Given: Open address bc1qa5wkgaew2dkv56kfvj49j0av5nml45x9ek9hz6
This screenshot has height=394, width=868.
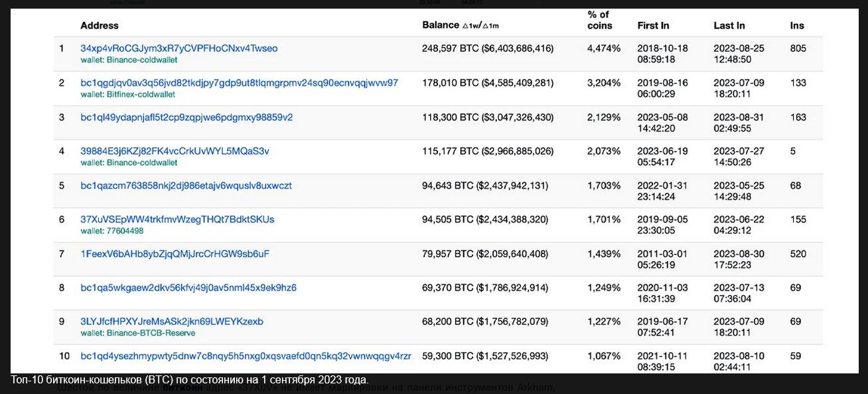Looking at the screenshot, I should click(x=188, y=288).
